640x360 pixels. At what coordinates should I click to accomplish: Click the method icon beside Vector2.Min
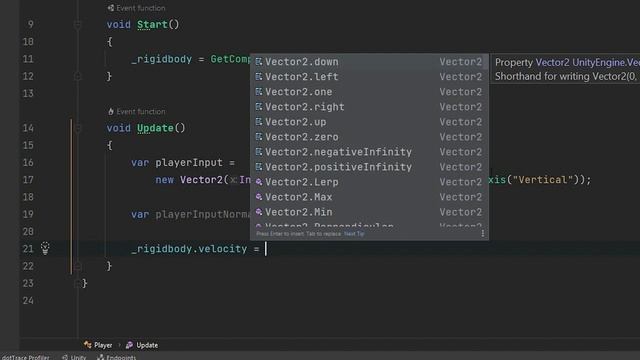click(x=259, y=212)
